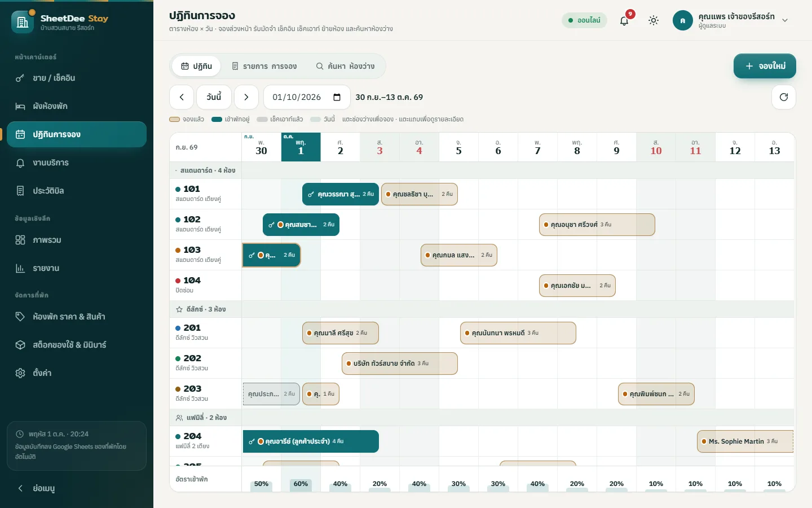Toggle the light/dark theme sun icon

click(654, 20)
